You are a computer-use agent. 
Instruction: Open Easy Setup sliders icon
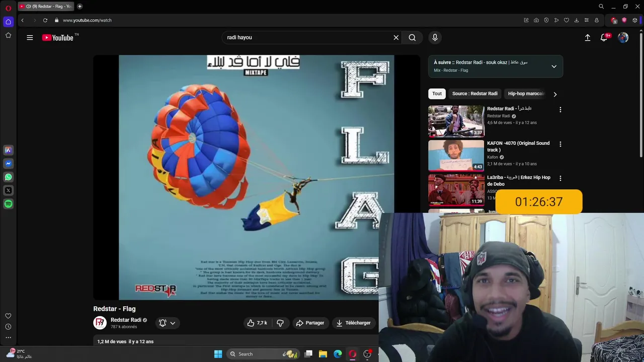pos(587,20)
